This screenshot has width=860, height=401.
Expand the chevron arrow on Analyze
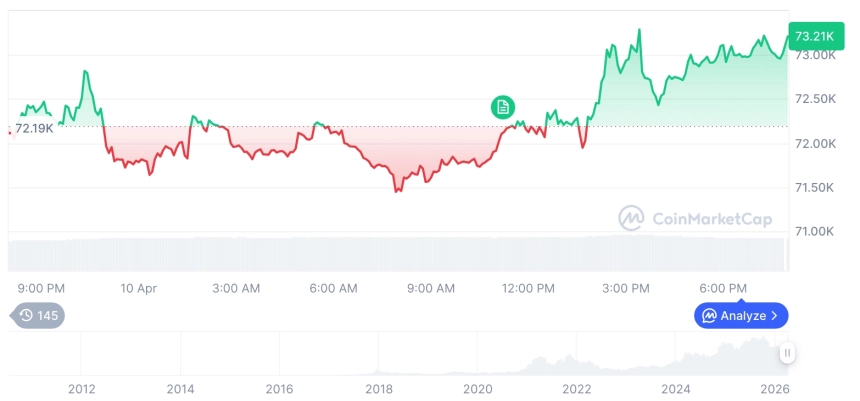click(x=774, y=316)
